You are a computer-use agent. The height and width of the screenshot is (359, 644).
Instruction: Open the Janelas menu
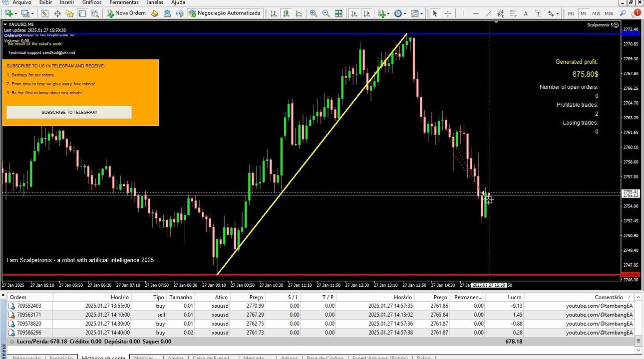click(155, 2)
